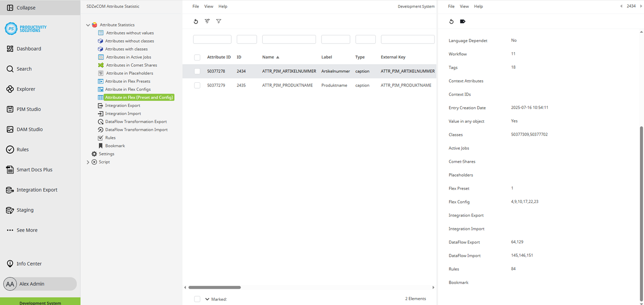Toggle the select-all checkbox in table header
The width and height of the screenshot is (644, 305).
pos(197,57)
